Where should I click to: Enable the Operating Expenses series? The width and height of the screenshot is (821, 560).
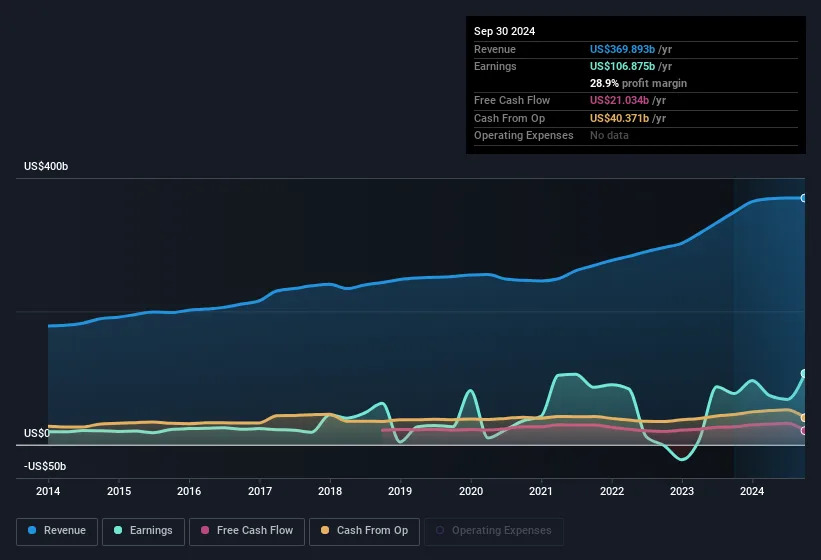coord(494,531)
